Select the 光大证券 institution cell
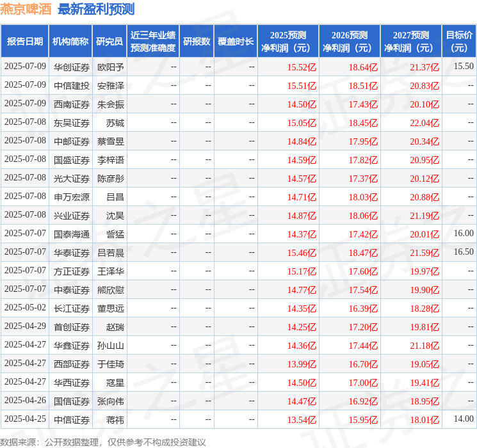 point(72,179)
